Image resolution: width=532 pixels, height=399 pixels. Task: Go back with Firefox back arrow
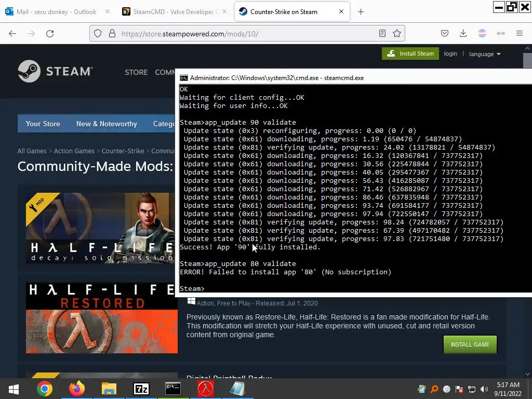12,34
